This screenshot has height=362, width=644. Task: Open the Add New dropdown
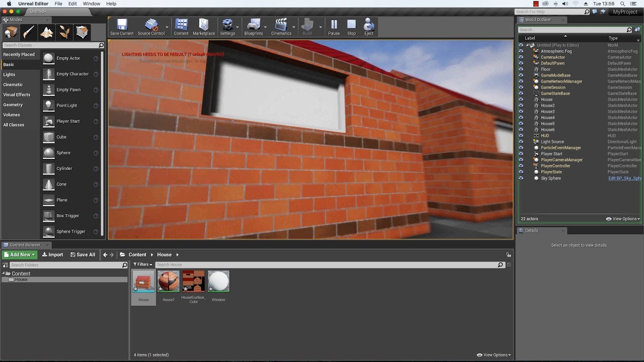pyautogui.click(x=20, y=255)
